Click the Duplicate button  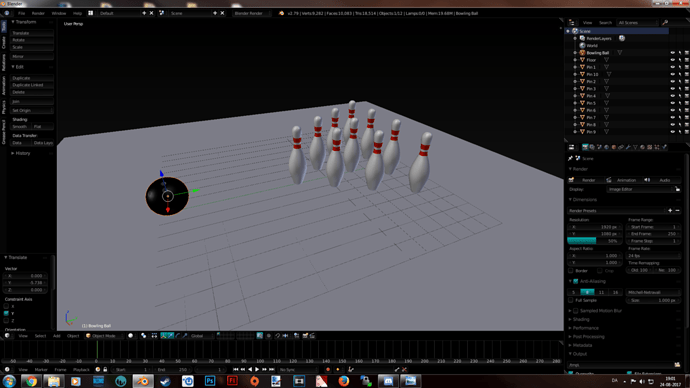click(x=32, y=78)
